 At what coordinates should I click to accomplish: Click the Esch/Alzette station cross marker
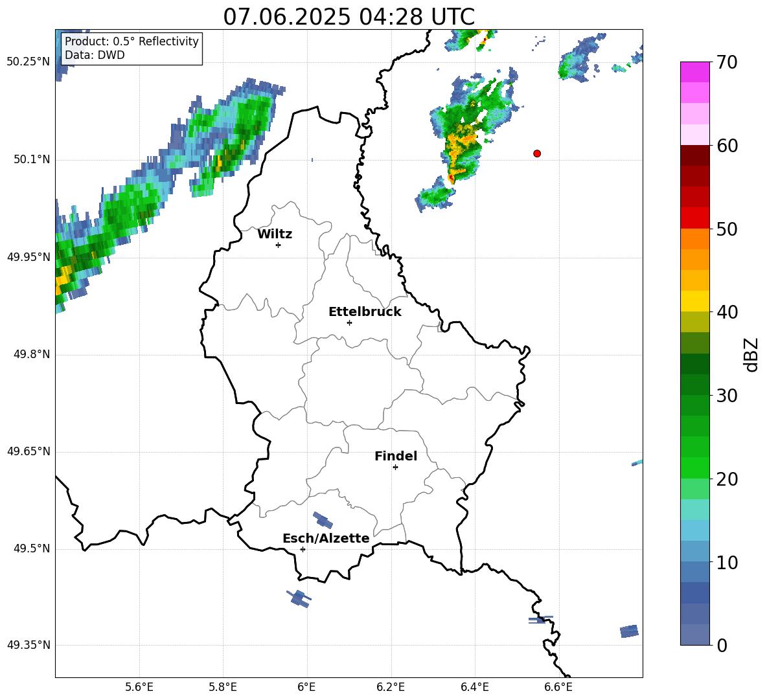(x=303, y=549)
